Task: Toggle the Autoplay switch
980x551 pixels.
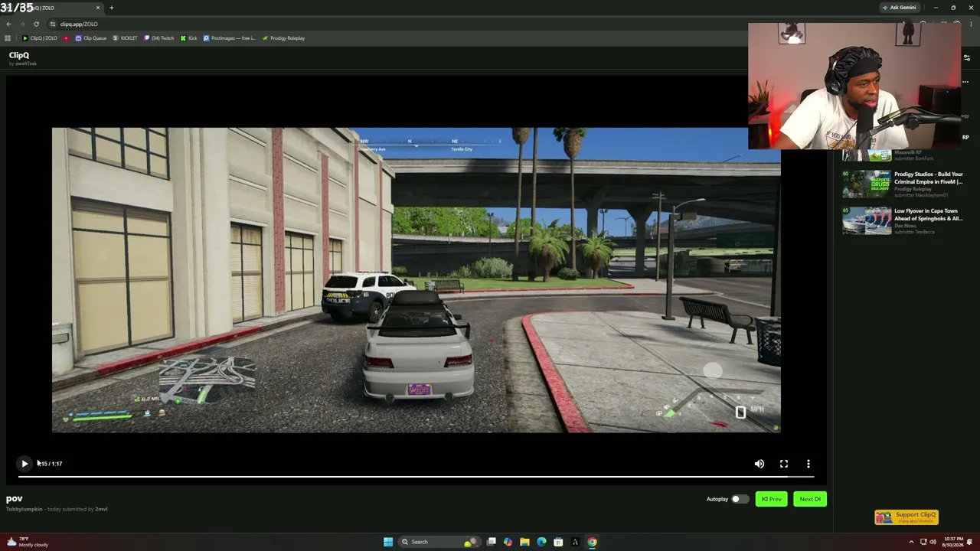Action: point(740,499)
